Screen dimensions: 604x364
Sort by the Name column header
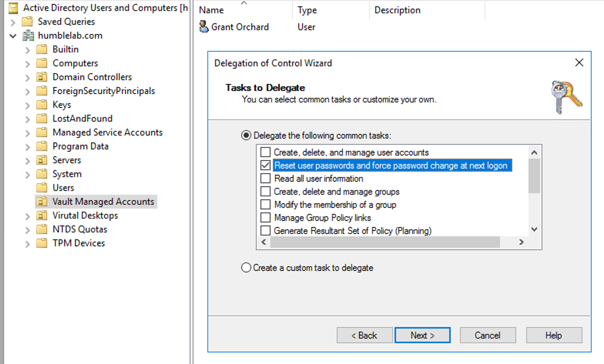pos(243,10)
